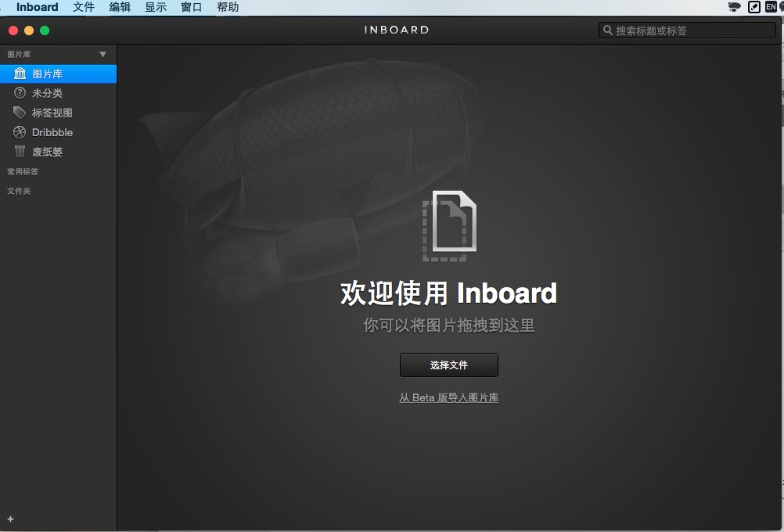Image resolution: width=784 pixels, height=532 pixels.
Task: Click 从 Beta 版导入图片库 link
Action: click(x=448, y=398)
